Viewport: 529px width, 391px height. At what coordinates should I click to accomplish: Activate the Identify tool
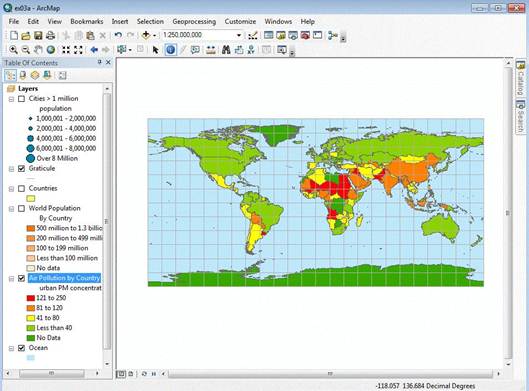(x=171, y=50)
